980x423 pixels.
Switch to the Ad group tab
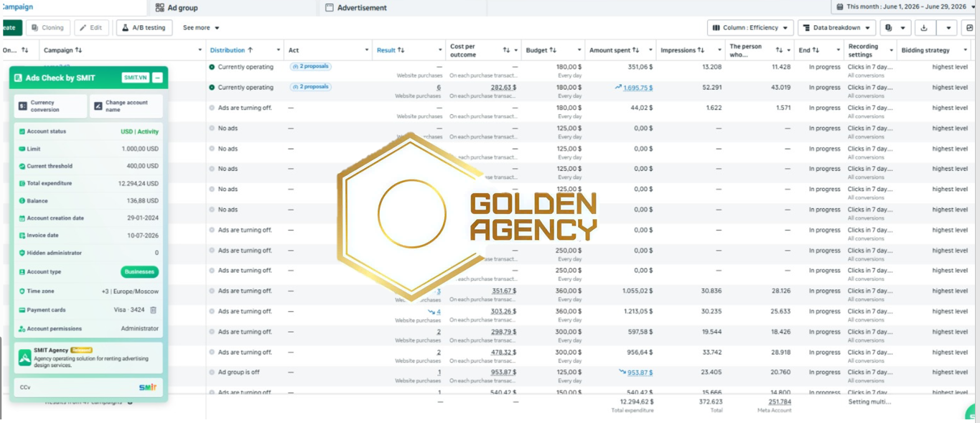point(177,8)
